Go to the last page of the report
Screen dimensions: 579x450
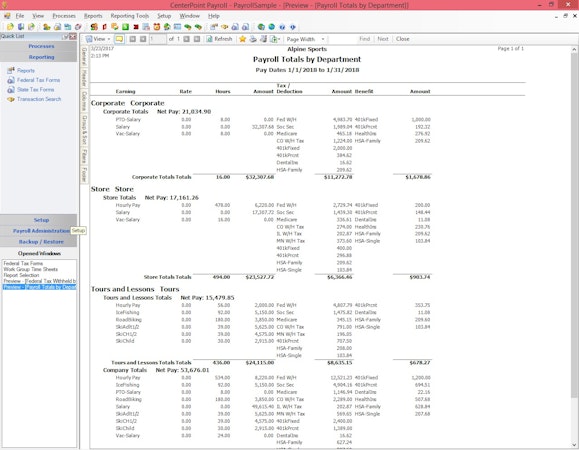click(197, 39)
